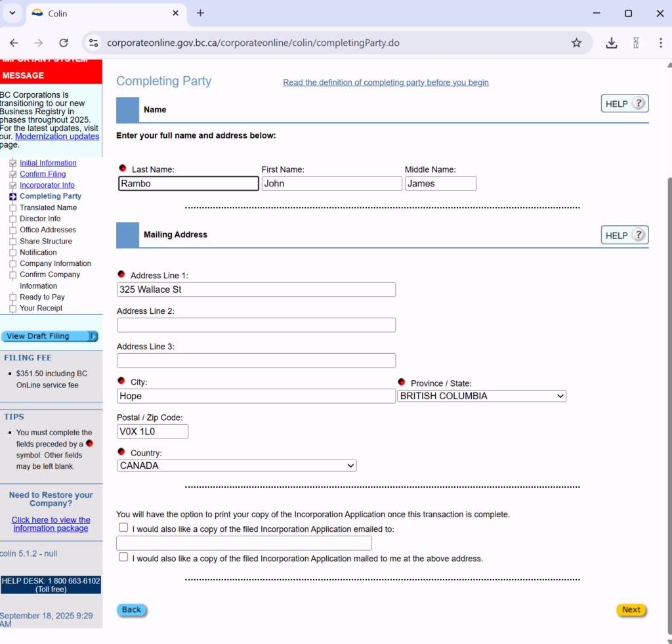
Task: Open the browser downloads icon
Action: [x=611, y=43]
